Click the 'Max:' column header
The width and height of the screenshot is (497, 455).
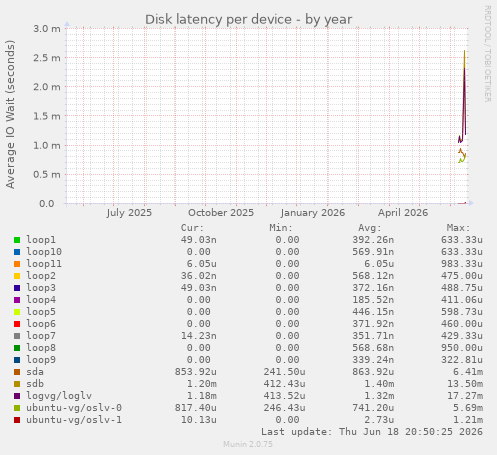[458, 228]
